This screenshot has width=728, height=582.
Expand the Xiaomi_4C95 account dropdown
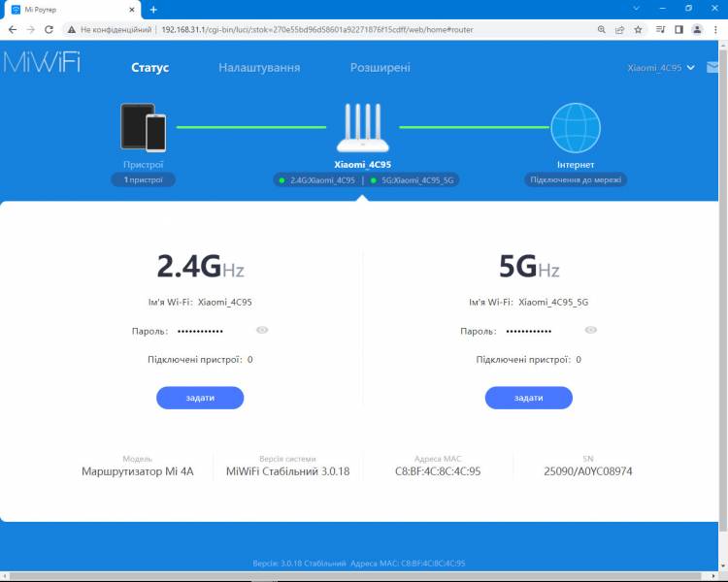661,68
